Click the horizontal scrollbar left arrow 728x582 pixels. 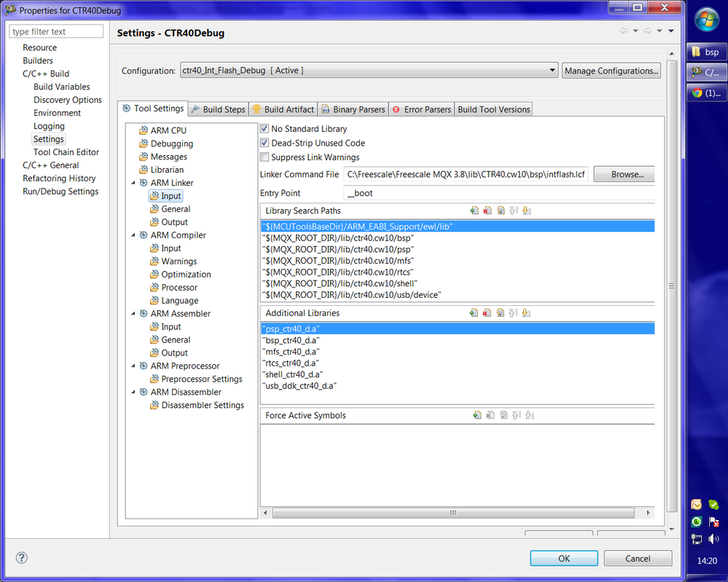pos(265,513)
